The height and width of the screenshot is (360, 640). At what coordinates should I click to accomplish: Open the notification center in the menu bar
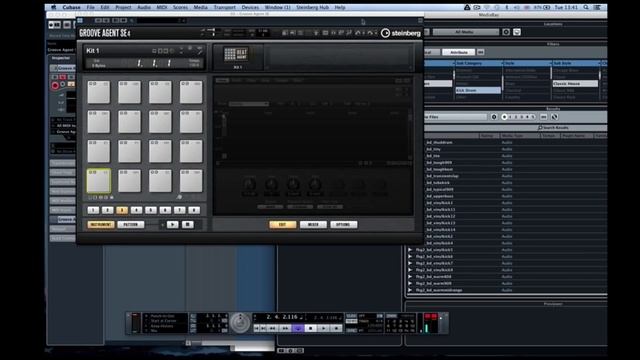point(597,7)
